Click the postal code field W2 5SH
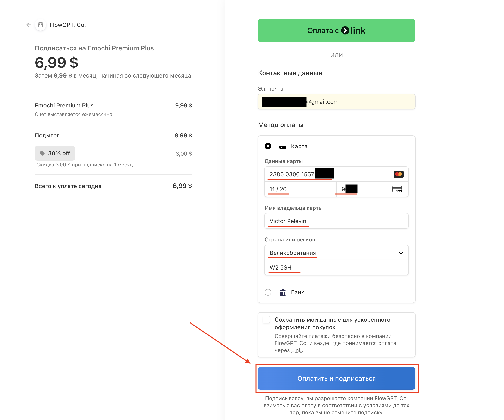Screen dimensions: 504x420 (336, 268)
